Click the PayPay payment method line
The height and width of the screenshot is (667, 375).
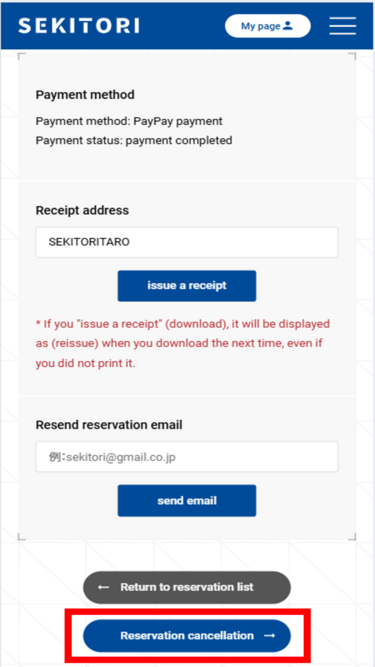[x=129, y=121]
